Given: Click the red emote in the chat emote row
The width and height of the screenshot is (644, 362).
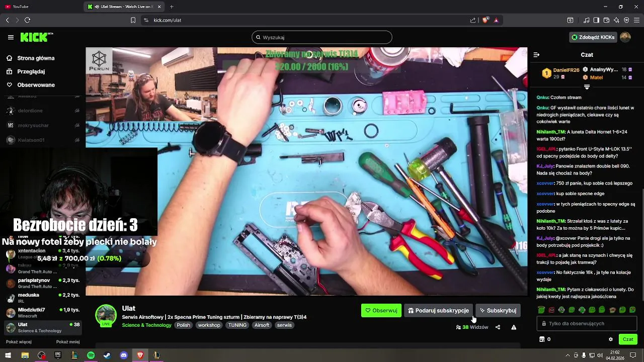Looking at the screenshot, I should point(551,310).
